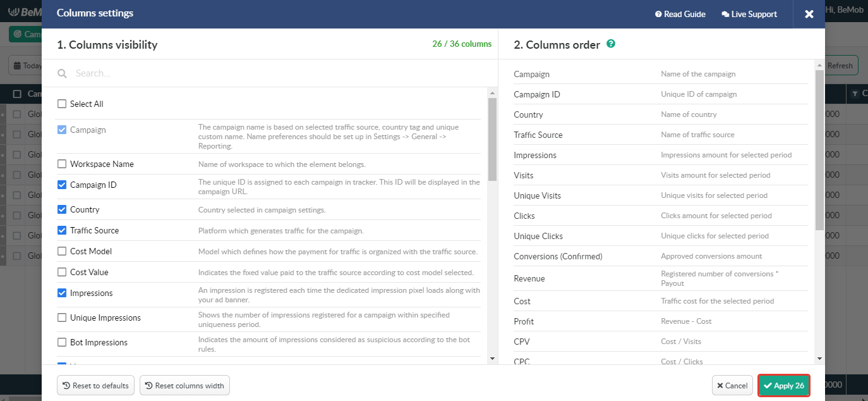Check the Select All checkbox
Viewport: 868px width, 401px height.
(62, 104)
